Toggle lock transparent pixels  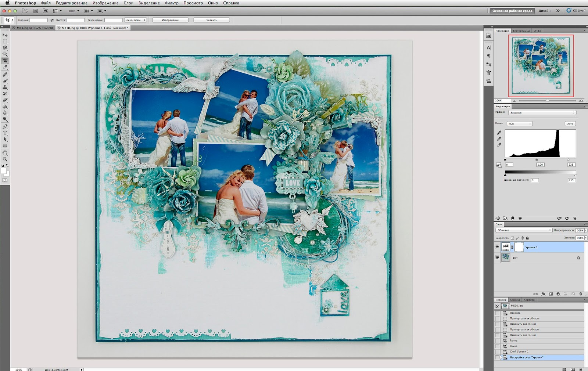pos(512,238)
